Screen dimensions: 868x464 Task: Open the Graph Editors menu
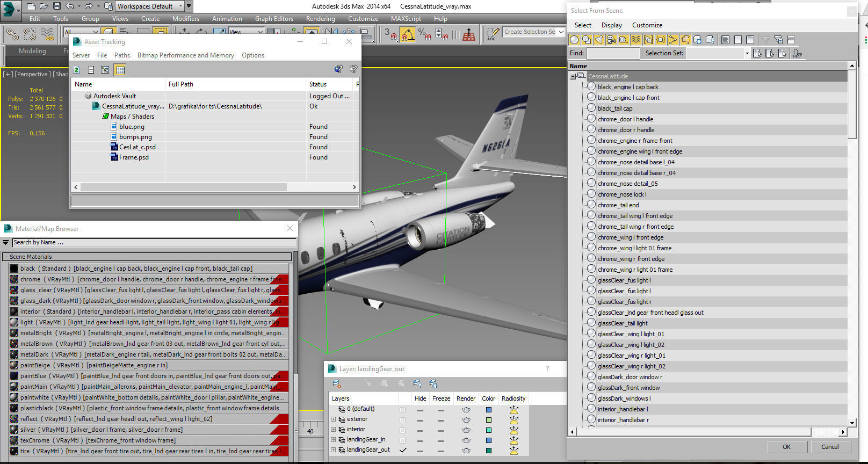click(274, 19)
